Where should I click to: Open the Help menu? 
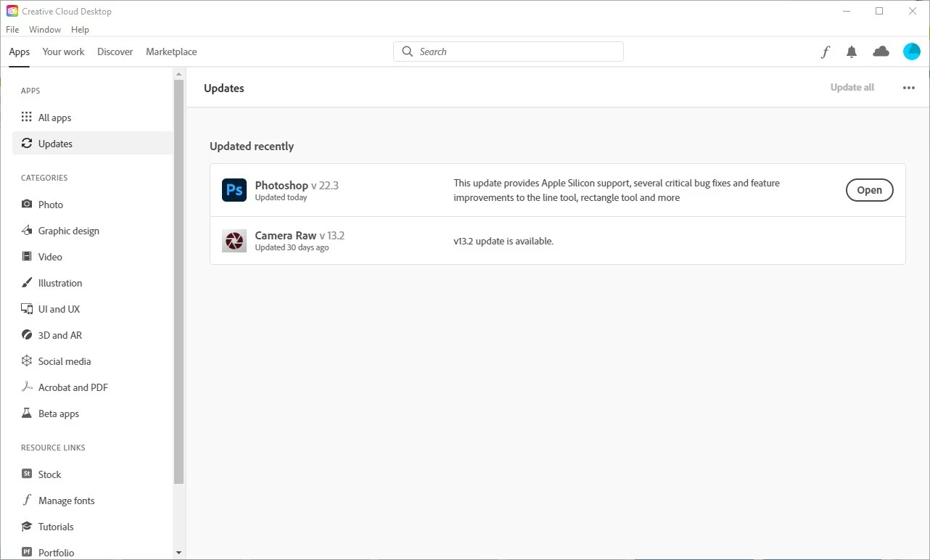click(80, 30)
